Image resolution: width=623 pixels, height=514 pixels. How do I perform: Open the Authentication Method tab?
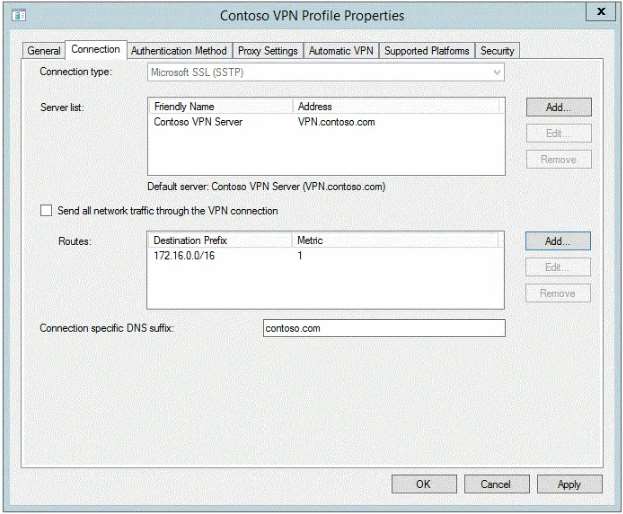tap(179, 51)
